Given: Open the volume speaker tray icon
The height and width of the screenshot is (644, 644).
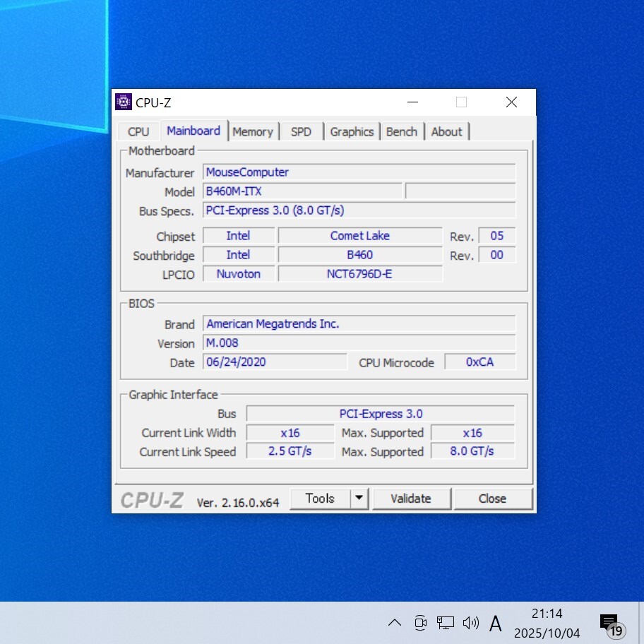Looking at the screenshot, I should pos(470,622).
